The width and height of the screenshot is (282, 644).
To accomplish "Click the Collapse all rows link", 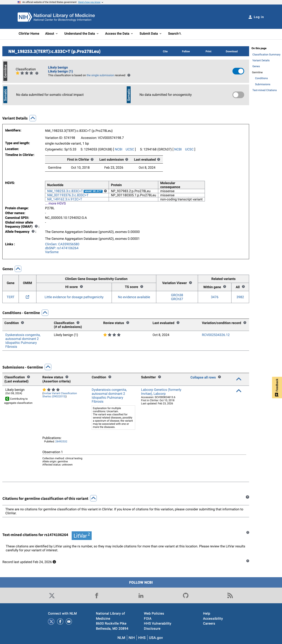I will coord(203,377).
